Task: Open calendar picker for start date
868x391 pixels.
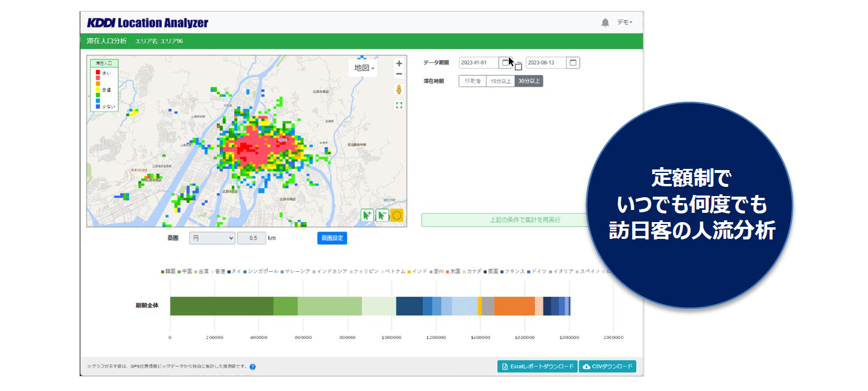Action: tap(506, 62)
